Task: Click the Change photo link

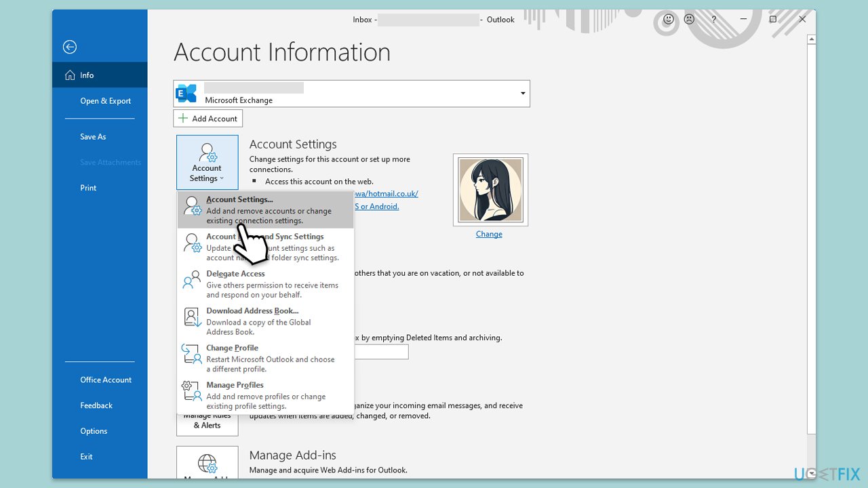Action: 489,234
